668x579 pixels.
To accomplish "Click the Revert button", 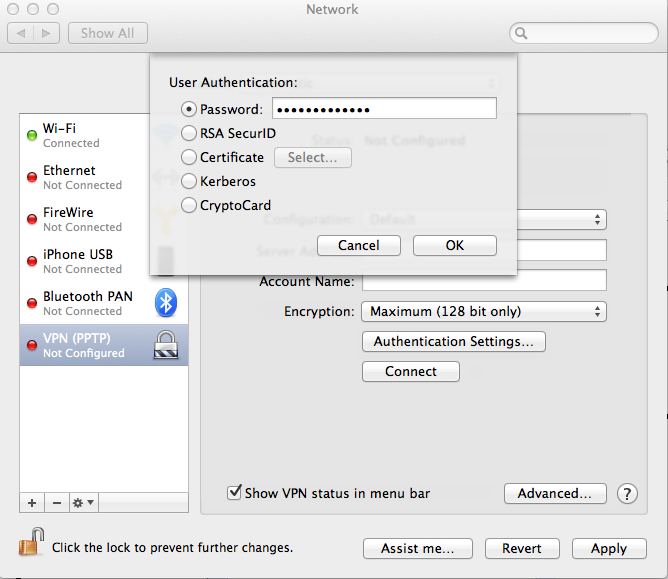I will click(x=522, y=548).
